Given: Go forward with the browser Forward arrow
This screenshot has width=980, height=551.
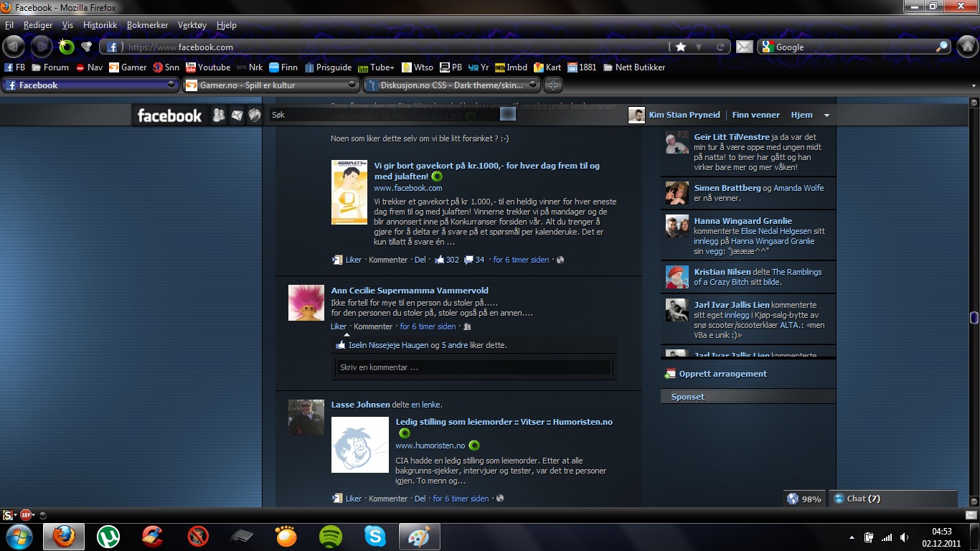Looking at the screenshot, I should (x=42, y=47).
